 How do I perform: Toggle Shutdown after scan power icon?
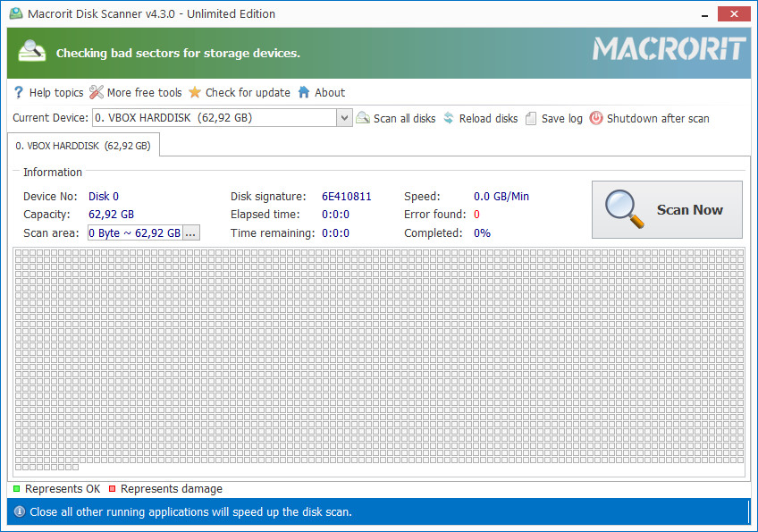point(596,118)
